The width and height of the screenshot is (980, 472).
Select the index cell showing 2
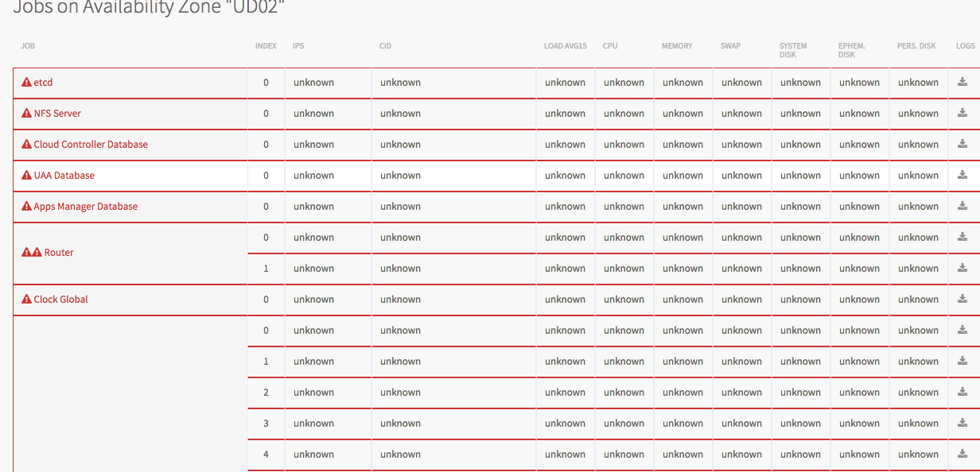266,393
